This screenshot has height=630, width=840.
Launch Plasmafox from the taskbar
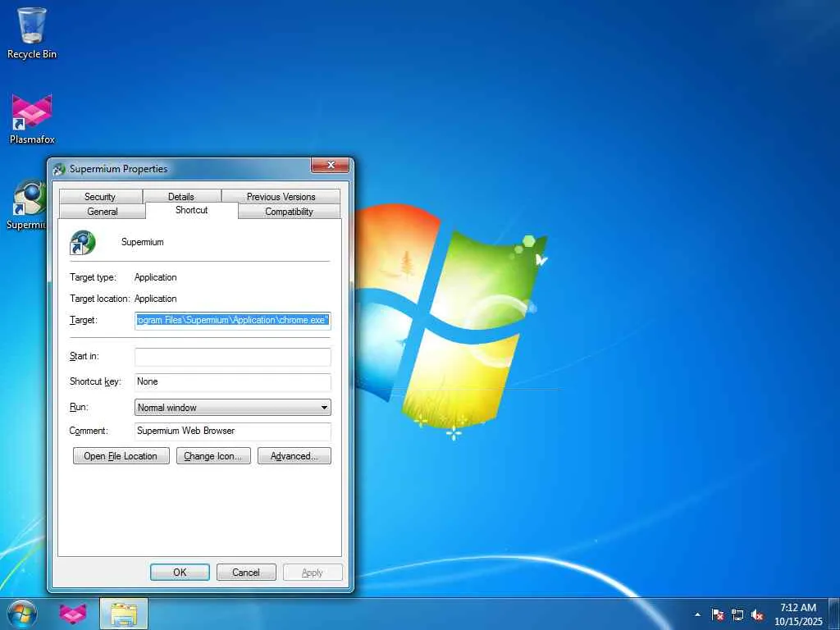coord(73,614)
